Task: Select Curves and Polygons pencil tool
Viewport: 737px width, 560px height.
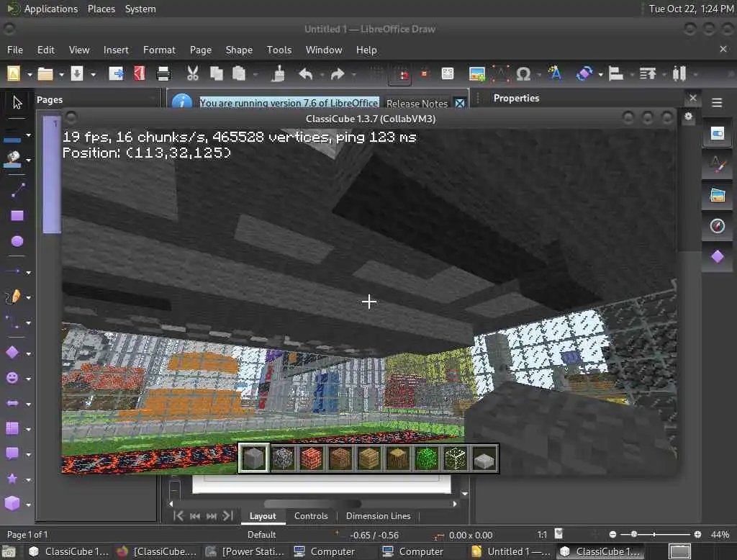Action: point(13,297)
